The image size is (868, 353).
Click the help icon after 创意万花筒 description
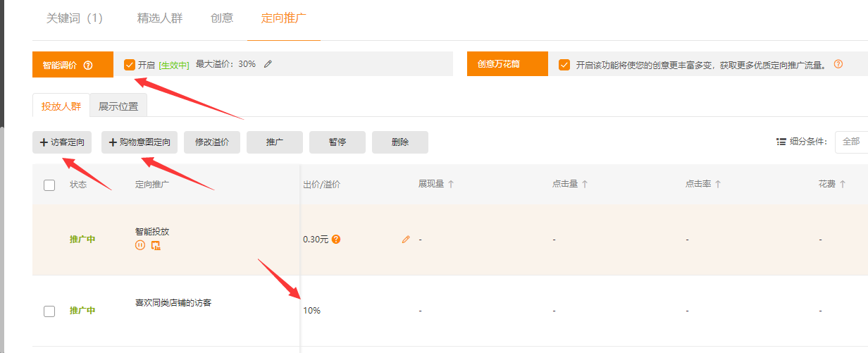pos(838,64)
